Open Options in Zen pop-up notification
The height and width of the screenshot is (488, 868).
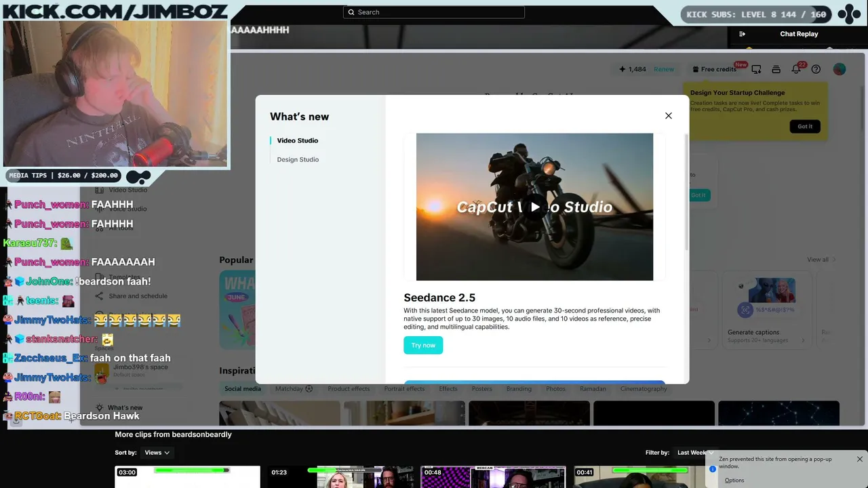[x=734, y=481]
